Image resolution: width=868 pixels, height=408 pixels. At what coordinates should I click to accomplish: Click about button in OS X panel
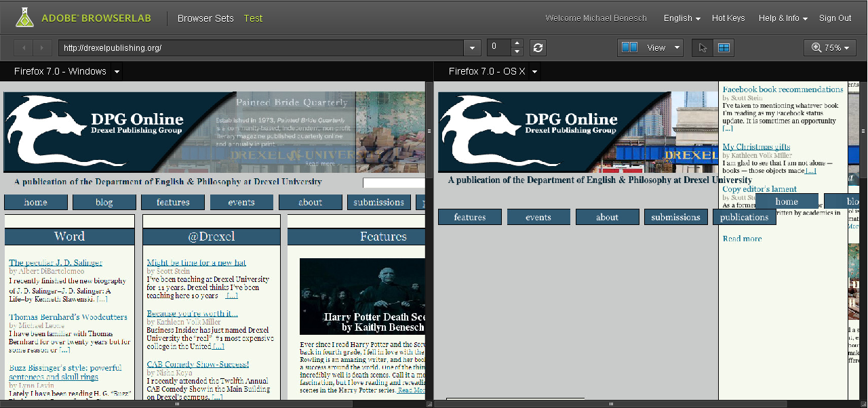[x=607, y=217]
